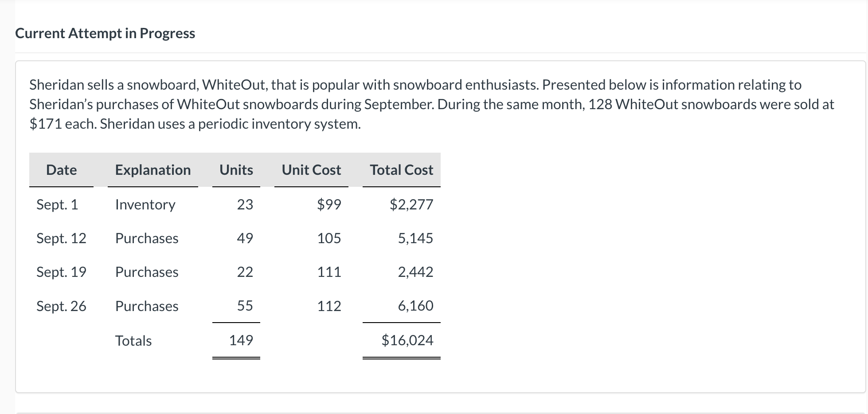
Task: Select the Explanation column header
Action: 153,170
